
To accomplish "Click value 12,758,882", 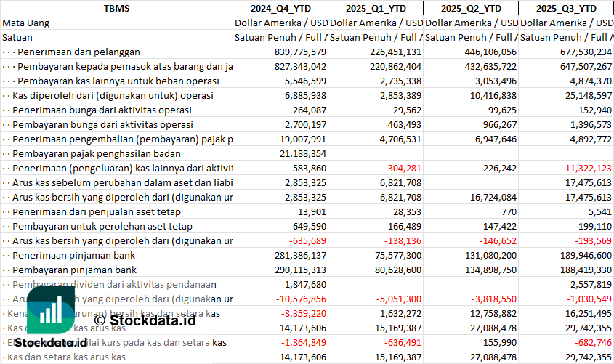I will pyautogui.click(x=493, y=313).
